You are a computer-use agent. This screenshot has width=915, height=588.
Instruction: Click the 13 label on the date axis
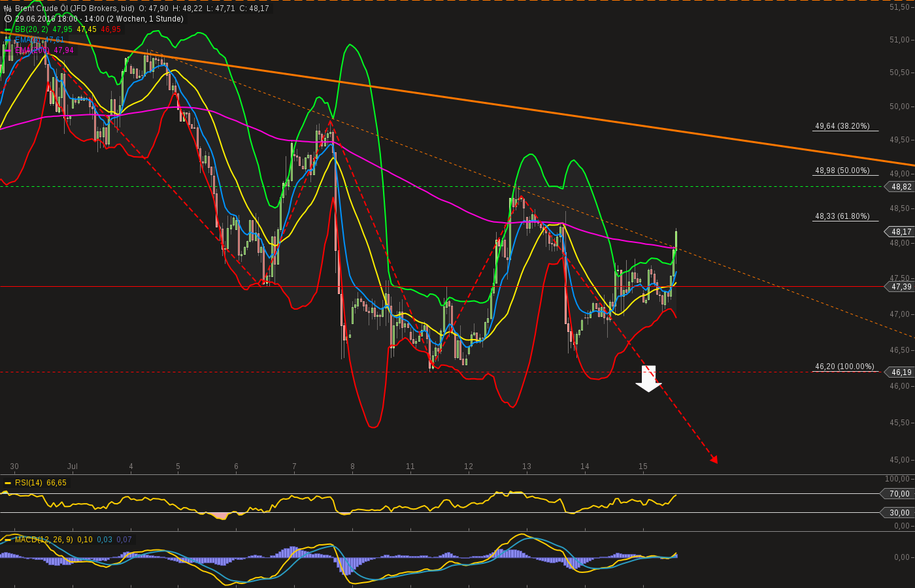click(x=527, y=466)
